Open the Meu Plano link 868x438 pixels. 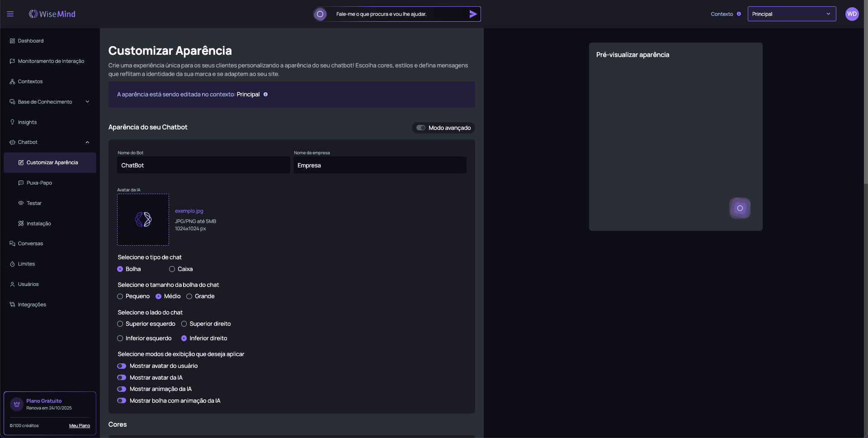coord(80,426)
